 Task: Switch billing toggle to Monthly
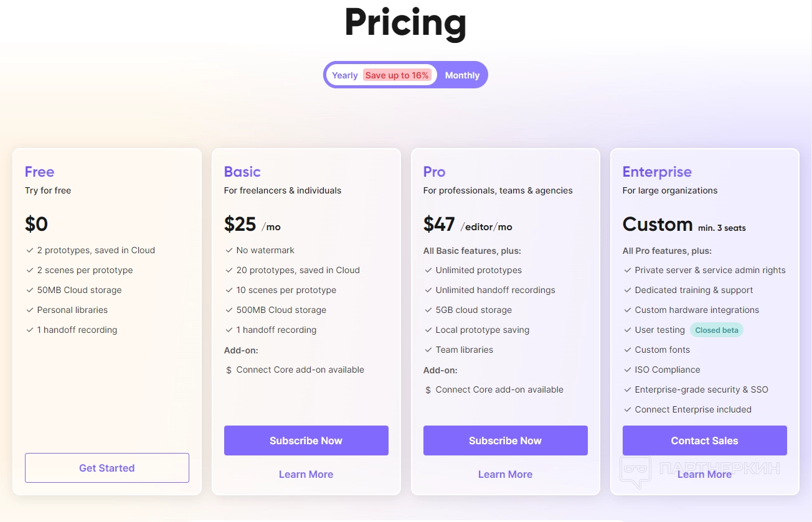[x=462, y=75]
